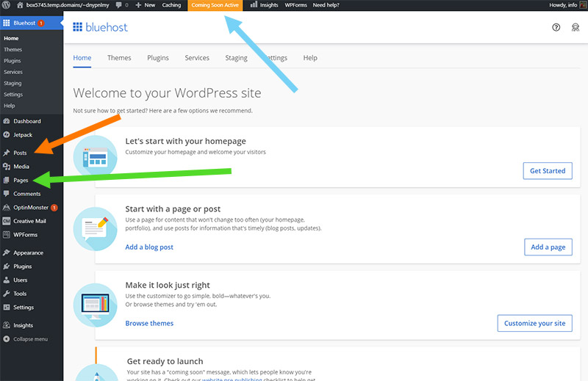Click the OptinMonster icon in sidebar
588x381 pixels.
[7, 208]
